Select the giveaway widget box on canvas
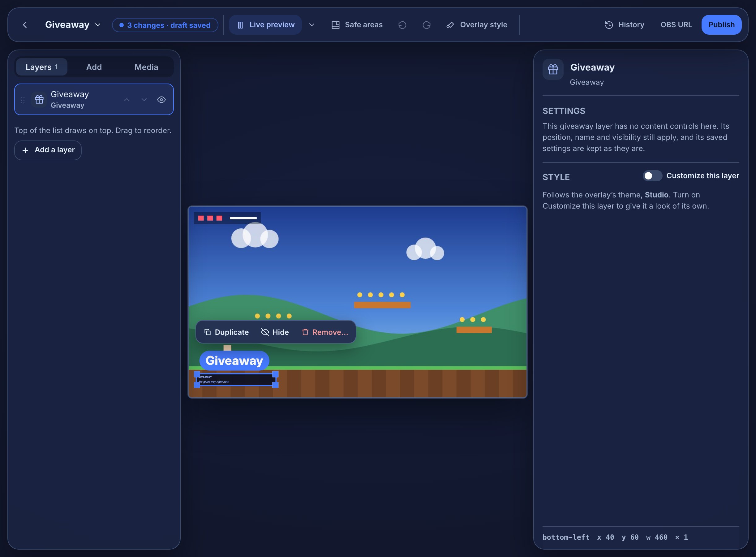The height and width of the screenshot is (557, 756). click(x=236, y=380)
